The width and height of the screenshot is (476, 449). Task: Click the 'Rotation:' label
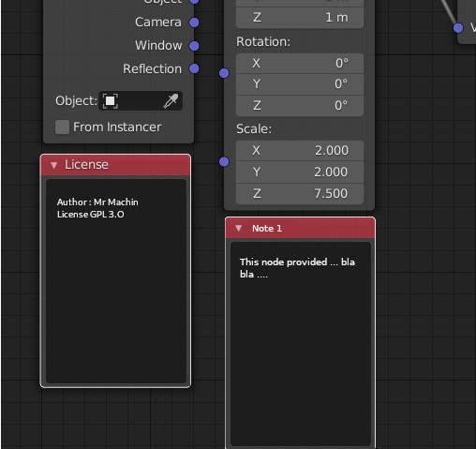click(x=263, y=42)
